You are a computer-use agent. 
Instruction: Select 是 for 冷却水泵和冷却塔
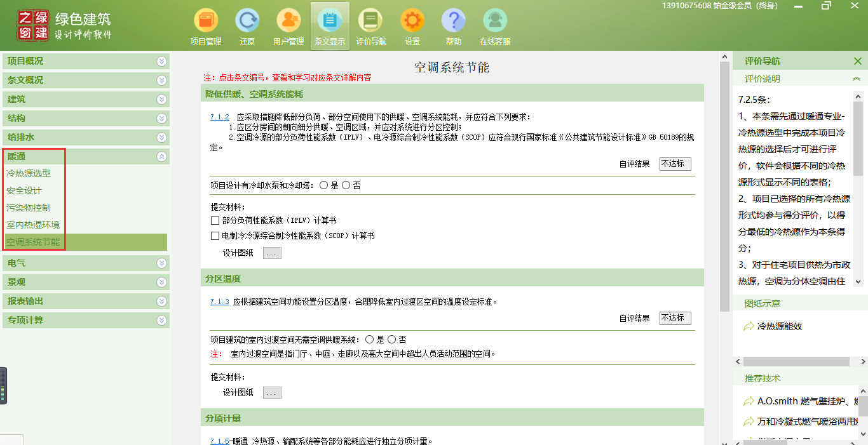coord(324,185)
